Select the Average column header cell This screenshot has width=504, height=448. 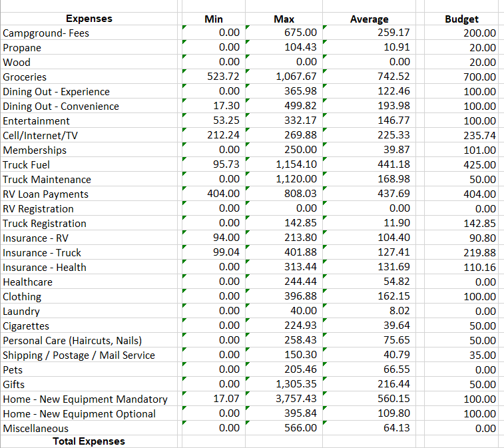pos(369,19)
